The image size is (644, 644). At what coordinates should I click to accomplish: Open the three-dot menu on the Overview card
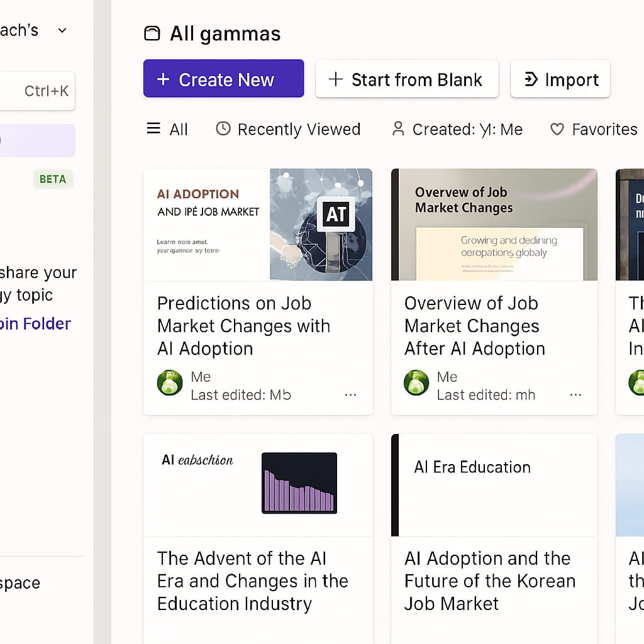click(575, 394)
